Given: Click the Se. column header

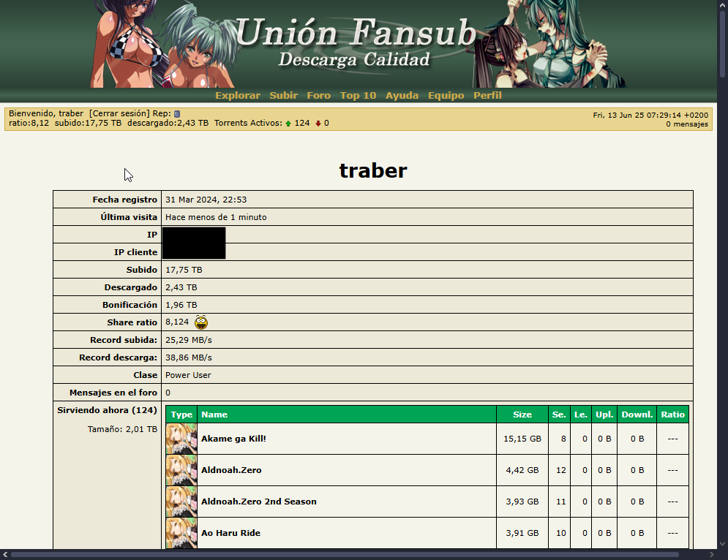Looking at the screenshot, I should pyautogui.click(x=559, y=415).
